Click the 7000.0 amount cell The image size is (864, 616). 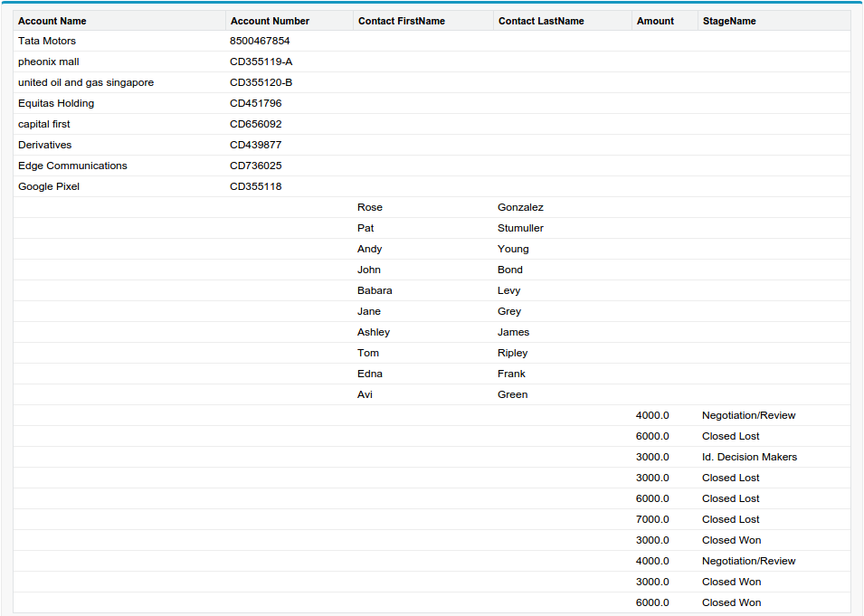point(652,519)
